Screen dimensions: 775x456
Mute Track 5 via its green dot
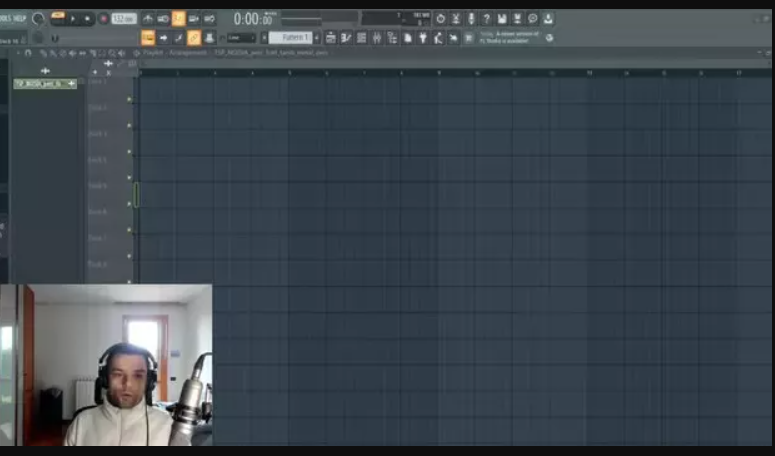[129, 204]
